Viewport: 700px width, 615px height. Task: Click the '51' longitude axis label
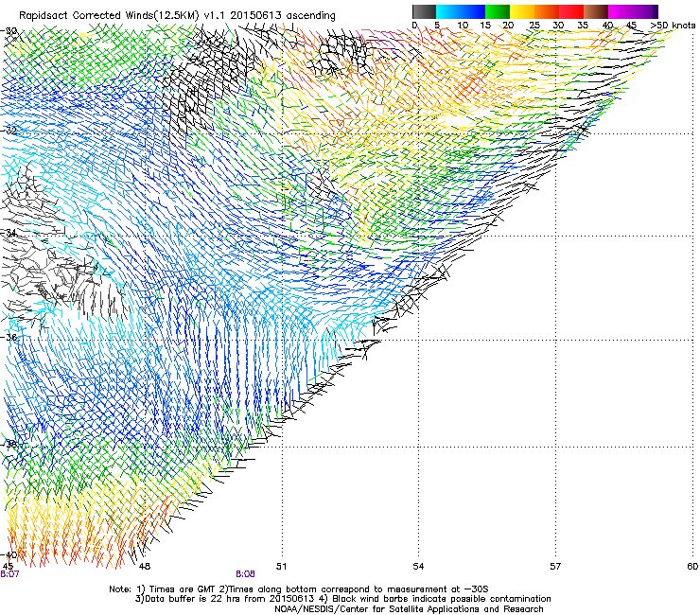click(x=281, y=567)
